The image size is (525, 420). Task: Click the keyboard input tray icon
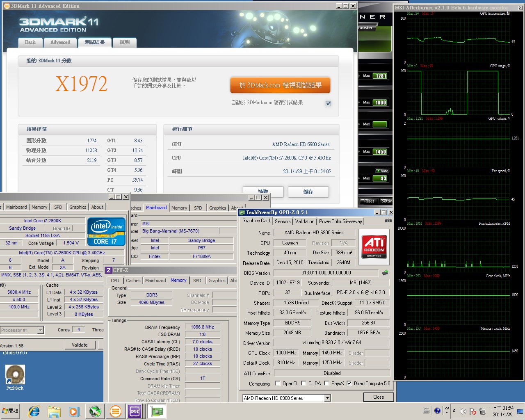(x=426, y=411)
